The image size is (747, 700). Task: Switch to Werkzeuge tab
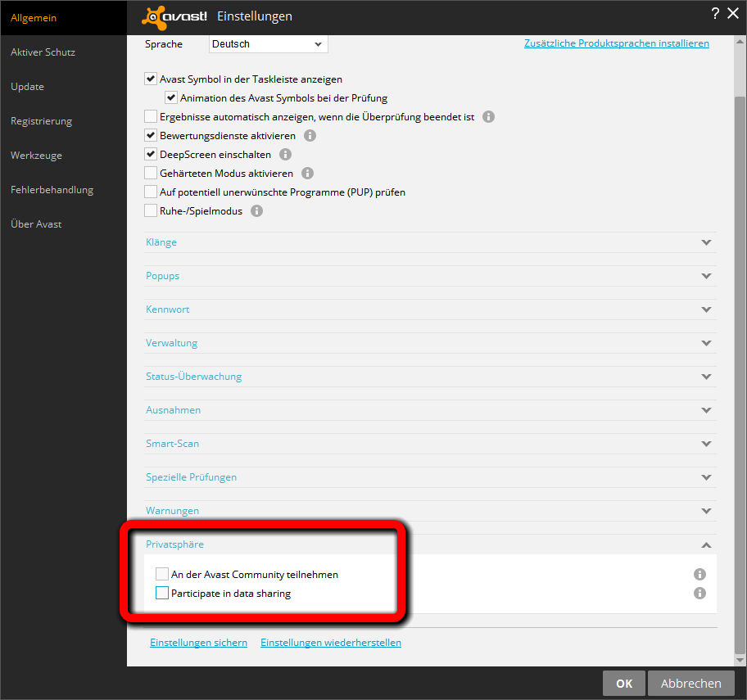tap(63, 156)
